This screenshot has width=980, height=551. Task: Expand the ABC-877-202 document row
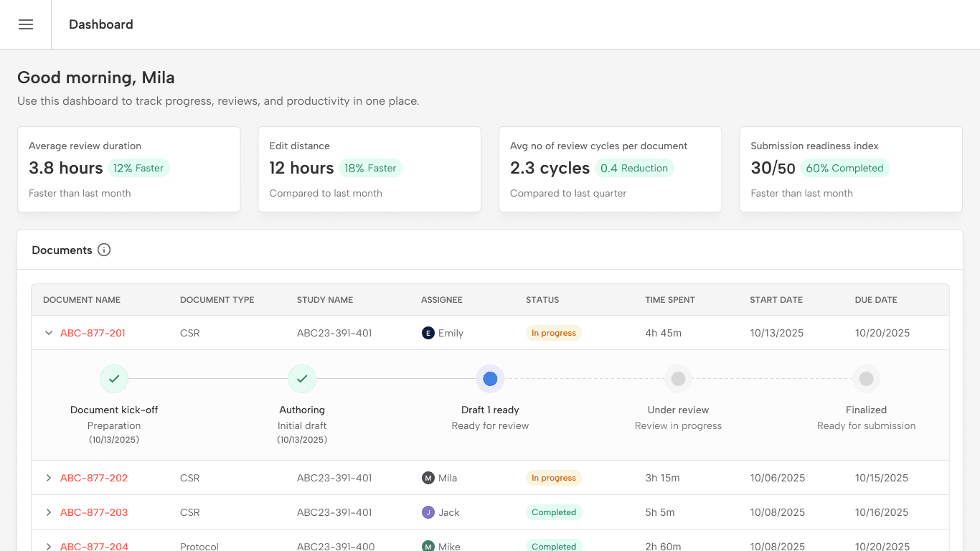pos(48,477)
